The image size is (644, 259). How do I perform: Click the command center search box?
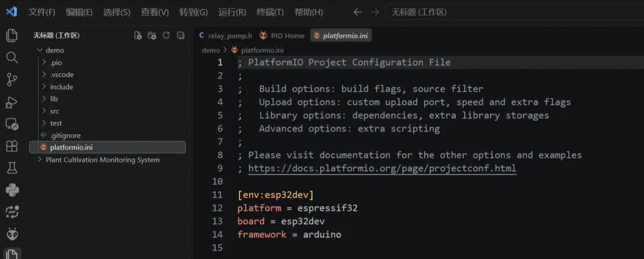(x=514, y=12)
